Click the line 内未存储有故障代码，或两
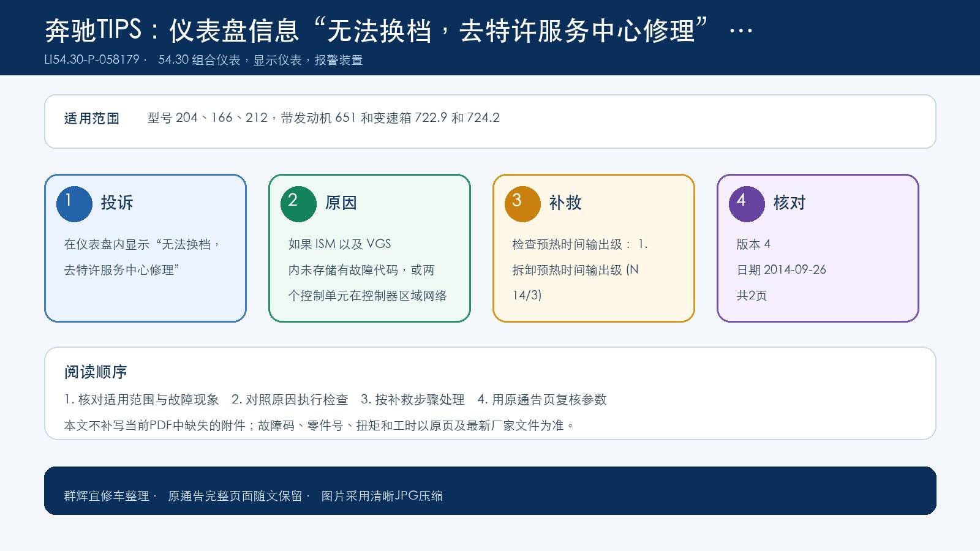Screen dimensions: 980x551 pyautogui.click(x=361, y=270)
